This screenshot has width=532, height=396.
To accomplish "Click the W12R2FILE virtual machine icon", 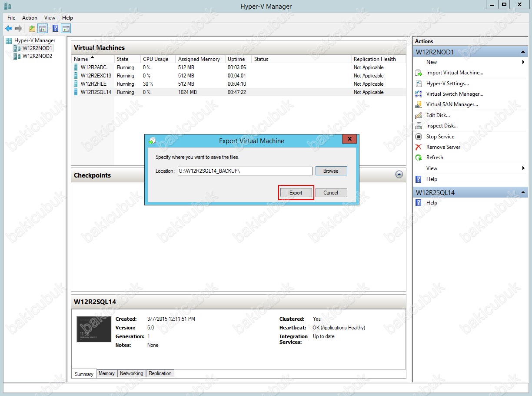I will [x=76, y=84].
